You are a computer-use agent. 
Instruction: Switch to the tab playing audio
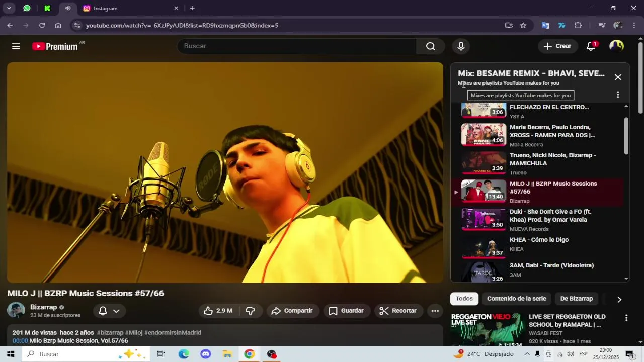coord(68,8)
